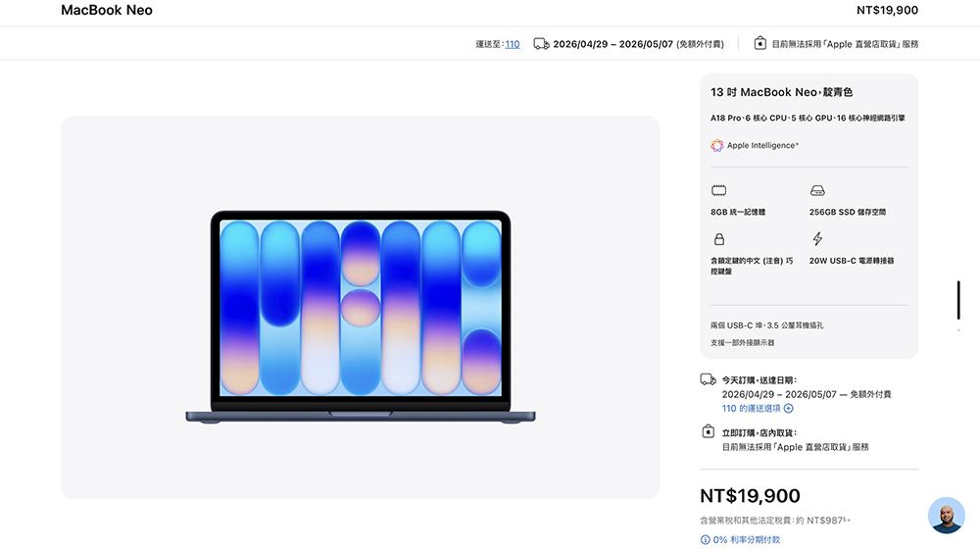Image resolution: width=980 pixels, height=549 pixels.
Task: Click the Chinese Zhuyin keyboard spec label
Action: (752, 266)
